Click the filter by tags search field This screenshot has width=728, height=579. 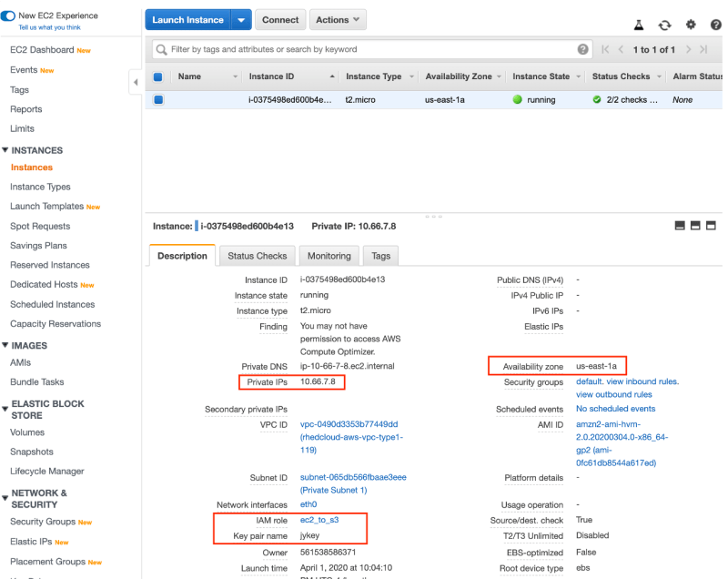click(372, 49)
